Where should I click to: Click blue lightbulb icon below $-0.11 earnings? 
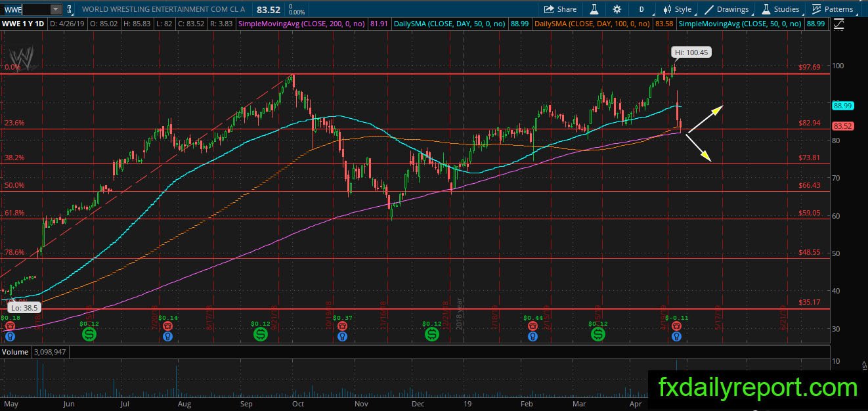pyautogui.click(x=676, y=336)
